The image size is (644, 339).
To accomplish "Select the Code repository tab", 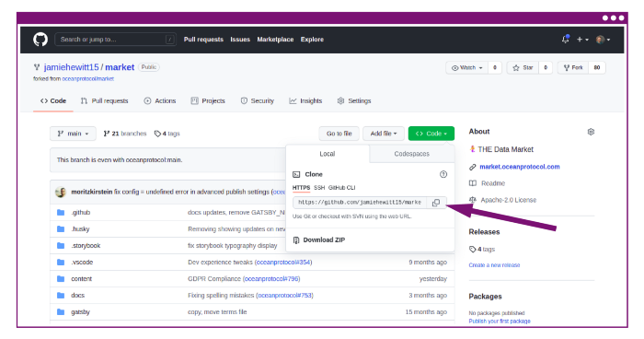I will coord(53,100).
